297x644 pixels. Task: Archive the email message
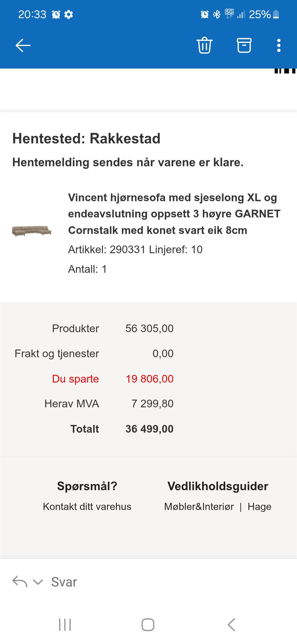(244, 46)
